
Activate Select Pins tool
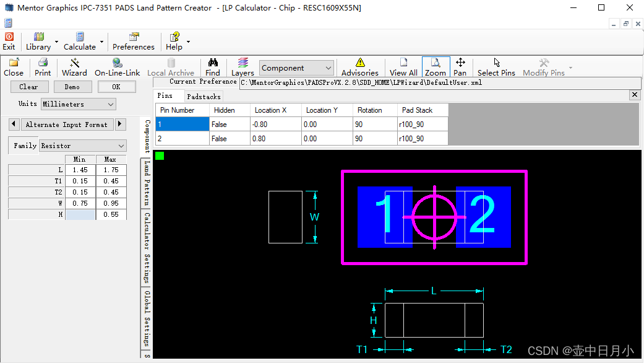(496, 67)
